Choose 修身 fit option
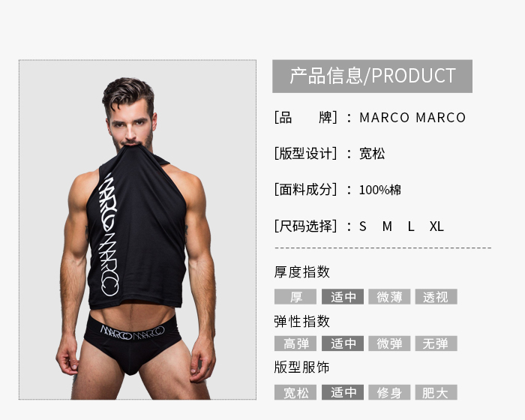The image size is (525, 420). (389, 392)
